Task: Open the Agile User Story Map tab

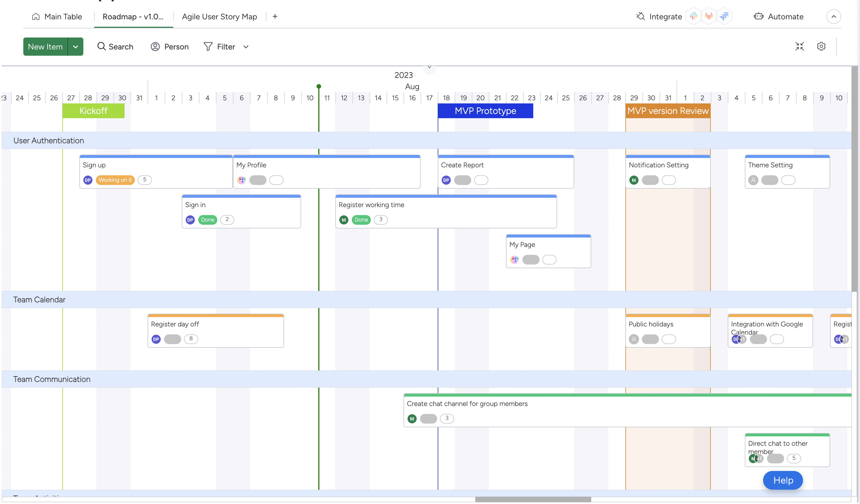Action: point(219,17)
